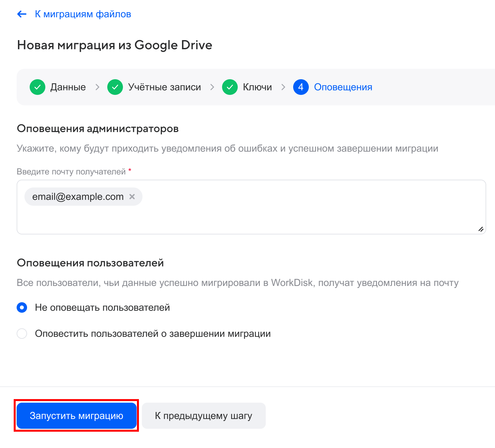Select «Не оповещать пользователей» radio button
The width and height of the screenshot is (495, 448).
coord(22,307)
